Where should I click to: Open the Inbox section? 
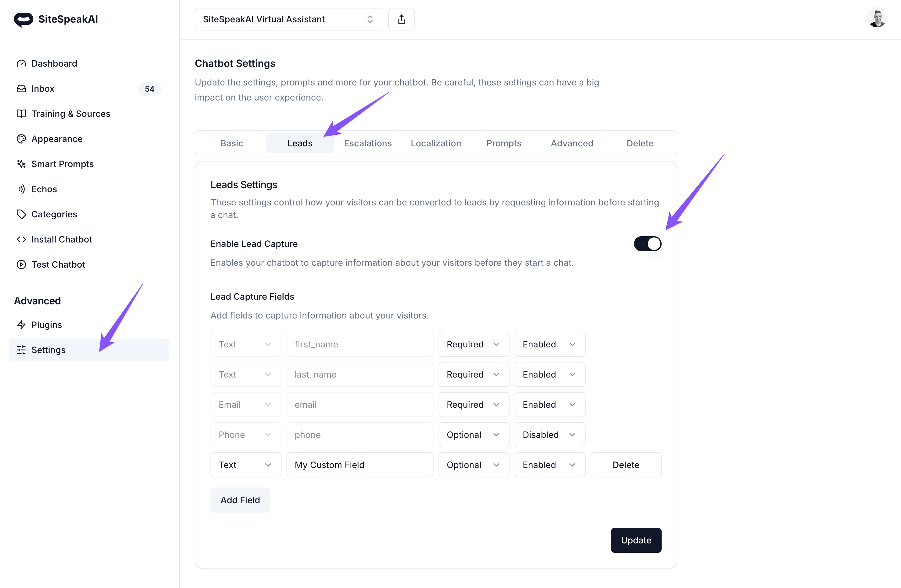point(42,88)
